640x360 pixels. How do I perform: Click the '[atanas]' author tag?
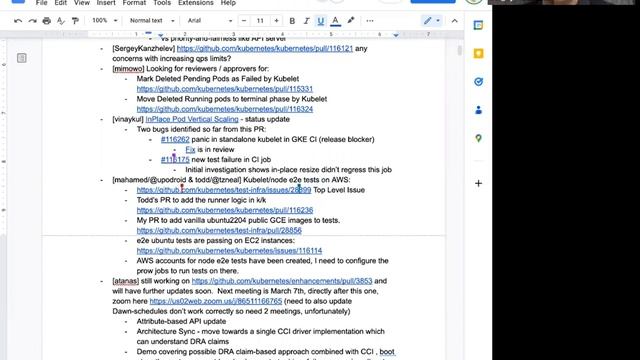126,281
